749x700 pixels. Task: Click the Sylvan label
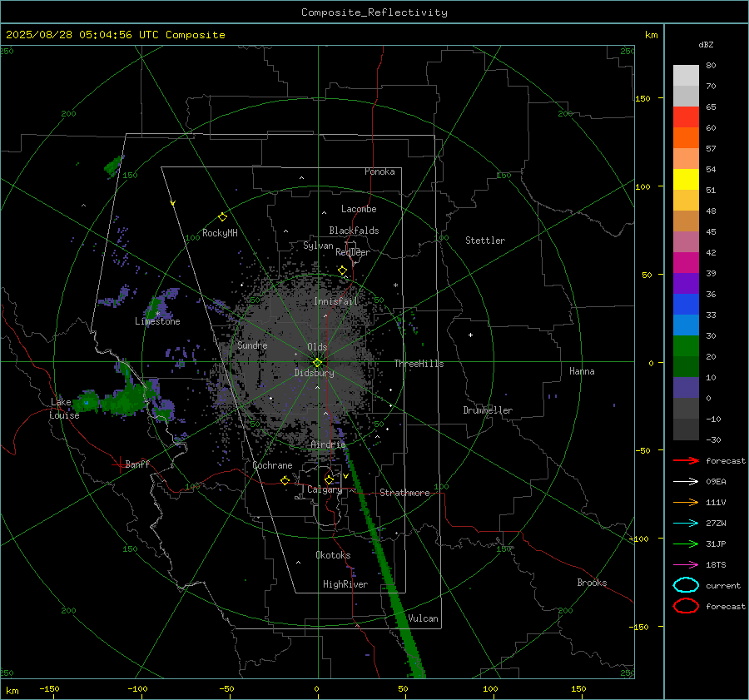coord(318,246)
